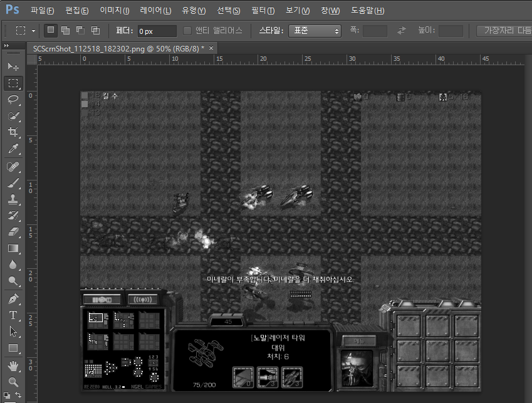Swap foreground and background colors
The image size is (532, 403).
pos(18,395)
